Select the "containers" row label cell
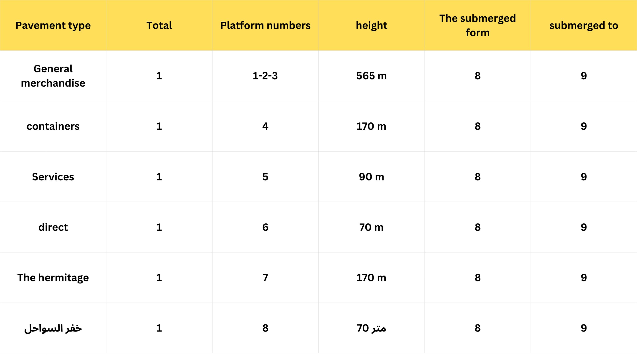This screenshot has width=637, height=364. point(53,126)
